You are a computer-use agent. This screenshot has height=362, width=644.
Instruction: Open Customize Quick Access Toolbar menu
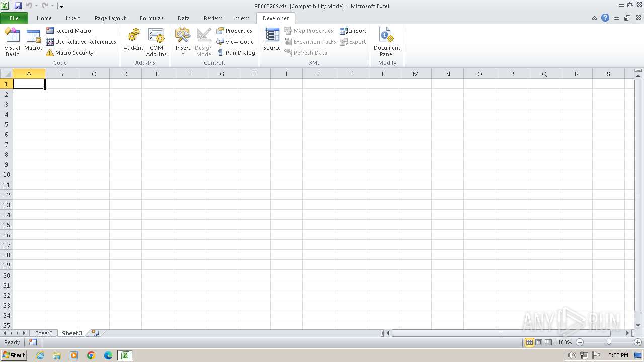click(x=61, y=6)
